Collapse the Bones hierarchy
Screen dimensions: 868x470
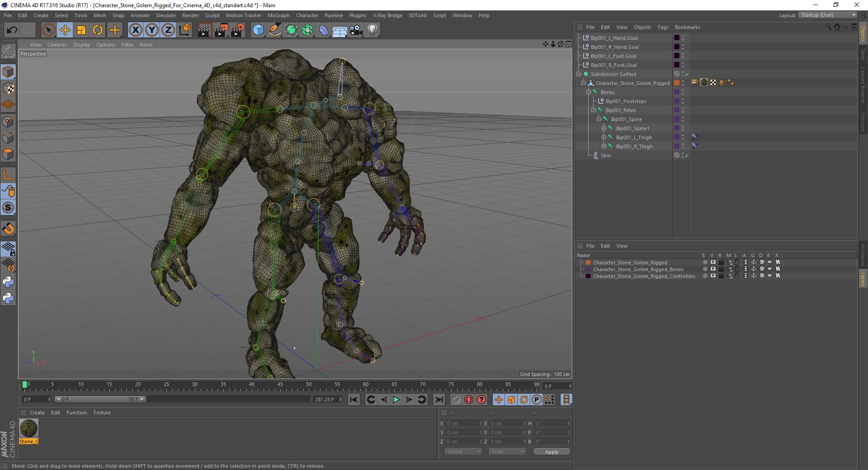tap(589, 92)
